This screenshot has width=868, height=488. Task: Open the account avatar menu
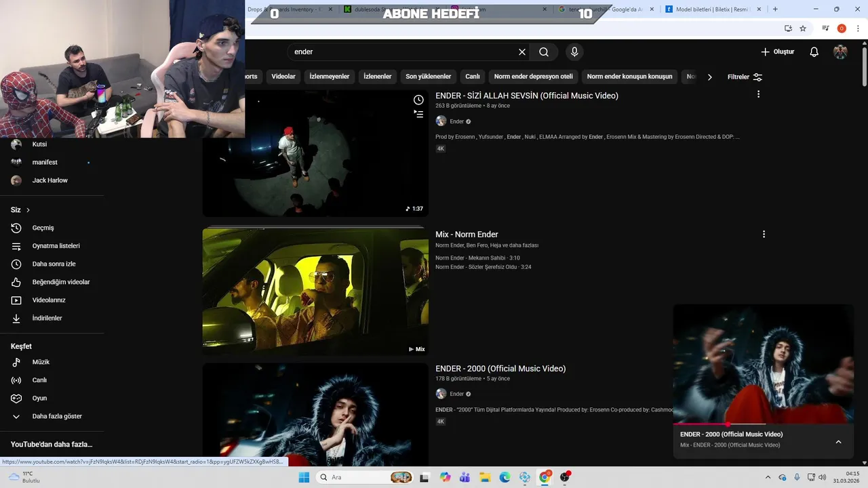(x=840, y=52)
